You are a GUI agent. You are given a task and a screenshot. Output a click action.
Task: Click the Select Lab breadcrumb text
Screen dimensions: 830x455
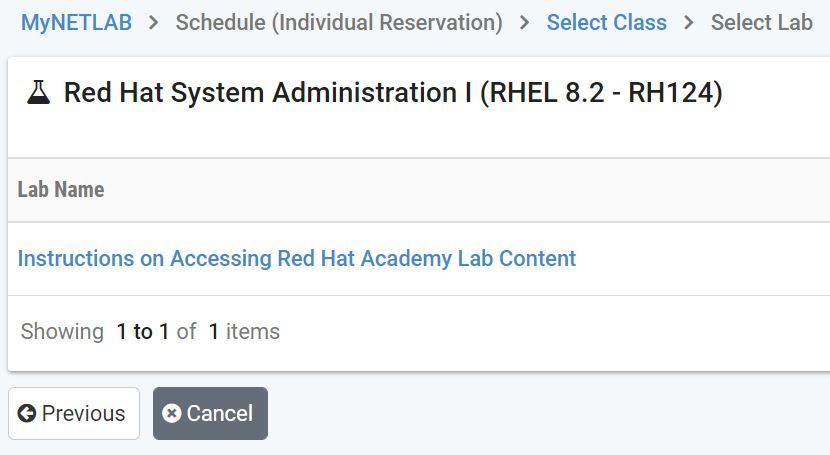761,22
